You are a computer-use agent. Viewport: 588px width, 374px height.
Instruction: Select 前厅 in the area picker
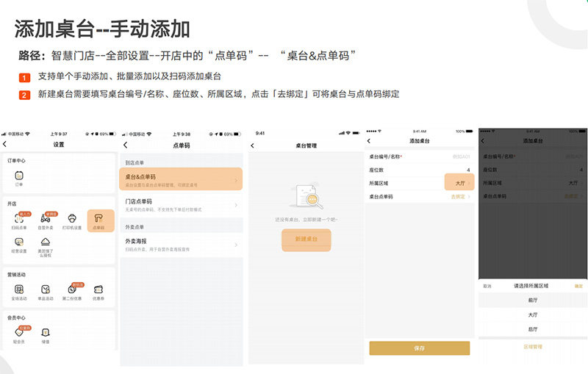(533, 301)
